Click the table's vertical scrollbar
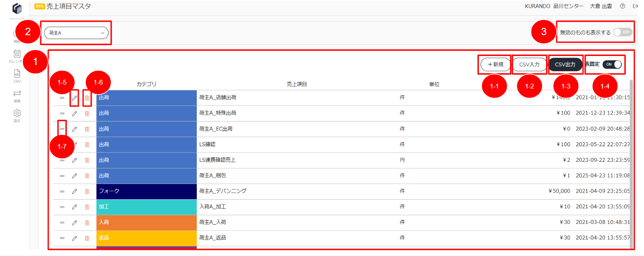644x256 pixels. pyautogui.click(x=632, y=164)
